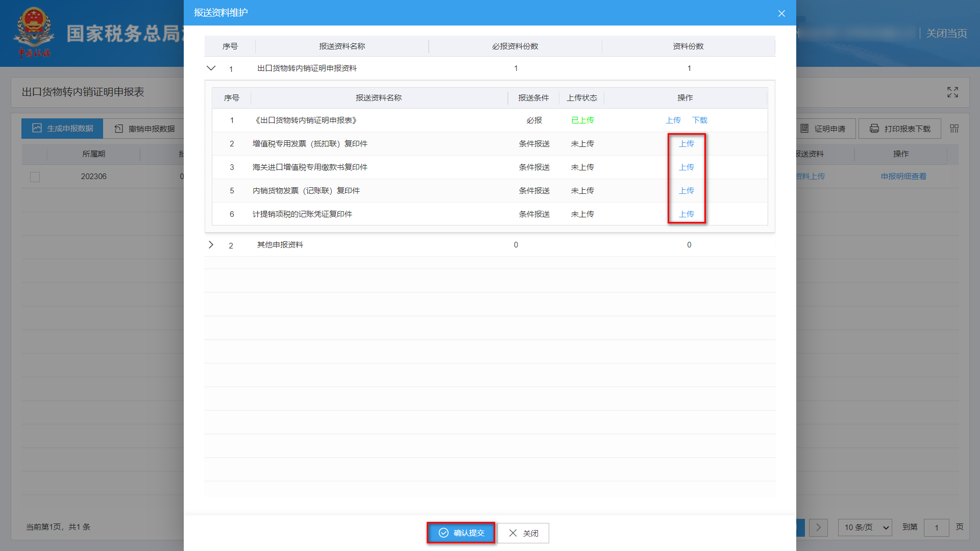The height and width of the screenshot is (551, 980).
Task: Open the 申报明细查看 link
Action: pyautogui.click(x=903, y=177)
